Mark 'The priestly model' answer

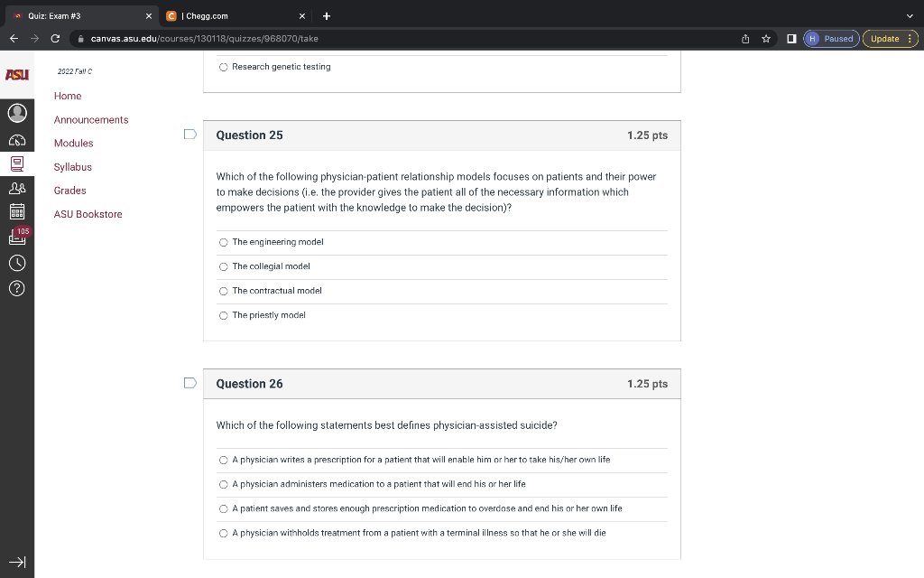pyautogui.click(x=224, y=315)
